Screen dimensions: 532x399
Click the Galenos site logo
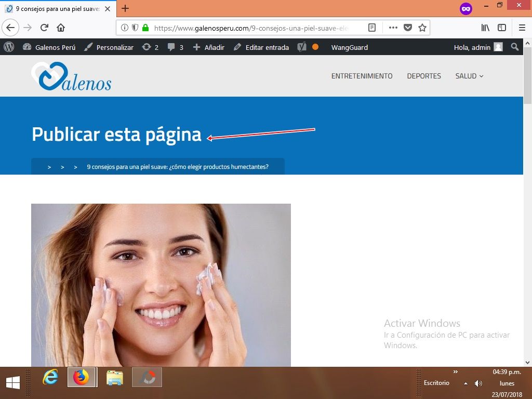click(71, 76)
